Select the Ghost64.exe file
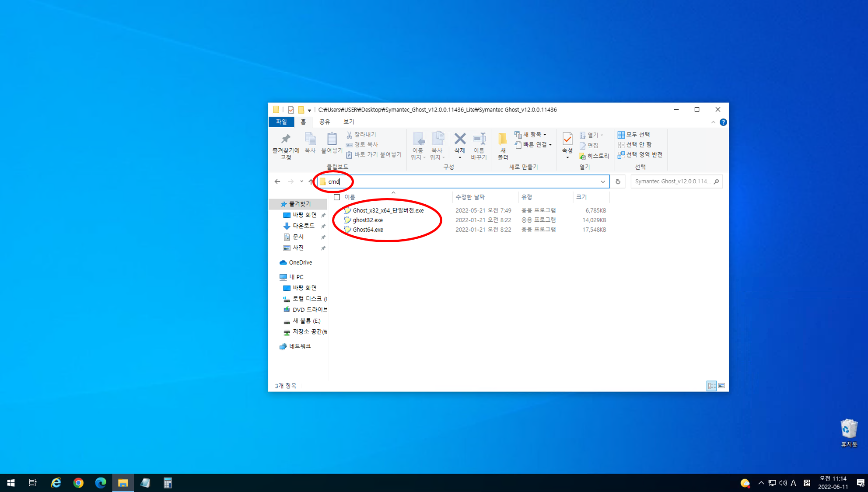The image size is (868, 492). pyautogui.click(x=368, y=230)
